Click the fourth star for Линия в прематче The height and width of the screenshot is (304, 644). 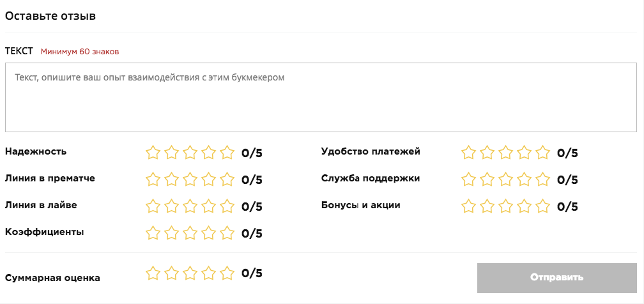coord(208,179)
